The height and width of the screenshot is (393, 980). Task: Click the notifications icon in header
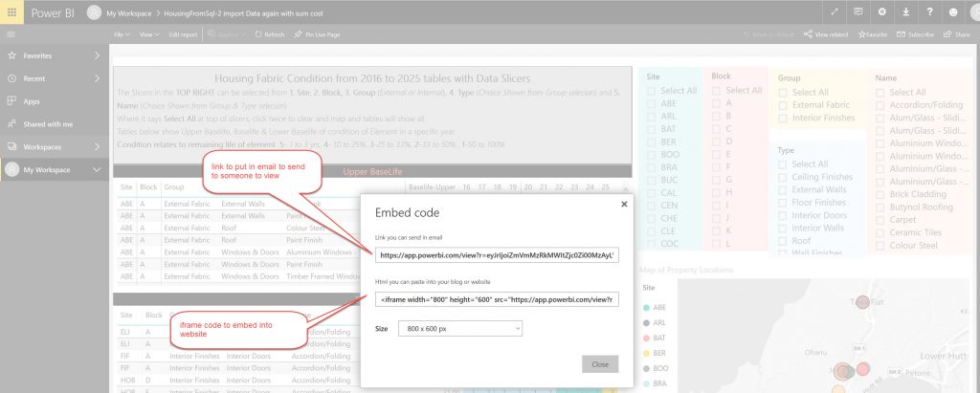tap(858, 12)
